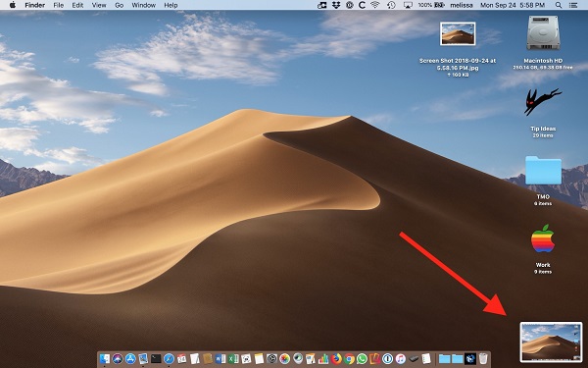The height and width of the screenshot is (368, 588).
Task: Open the File menu
Action: coord(59,5)
